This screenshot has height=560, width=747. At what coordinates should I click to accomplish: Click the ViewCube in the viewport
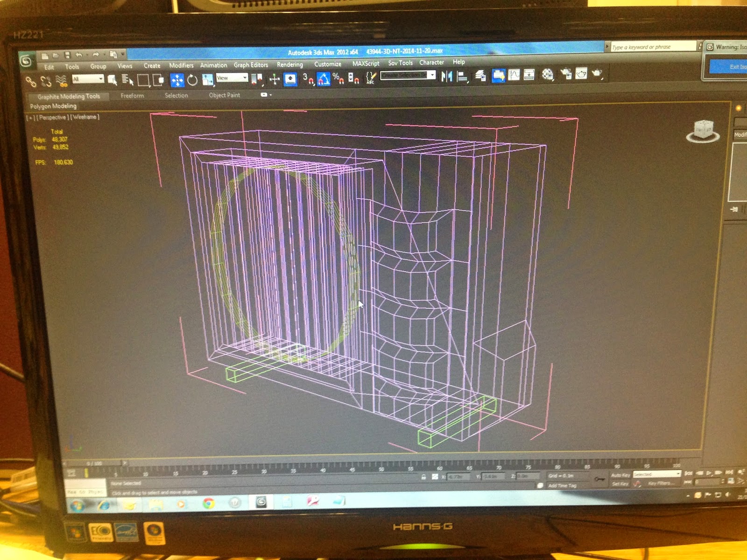pos(703,131)
